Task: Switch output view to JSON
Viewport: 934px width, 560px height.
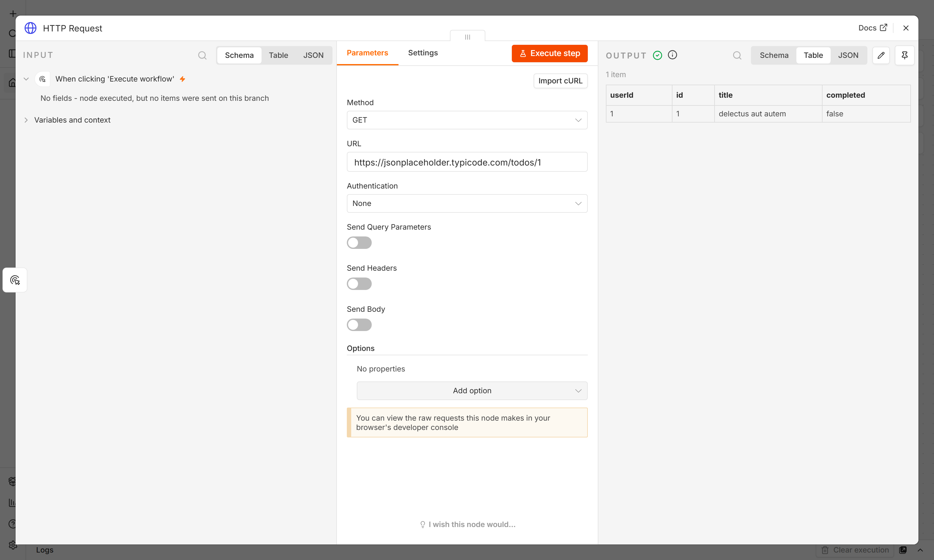Action: click(848, 55)
